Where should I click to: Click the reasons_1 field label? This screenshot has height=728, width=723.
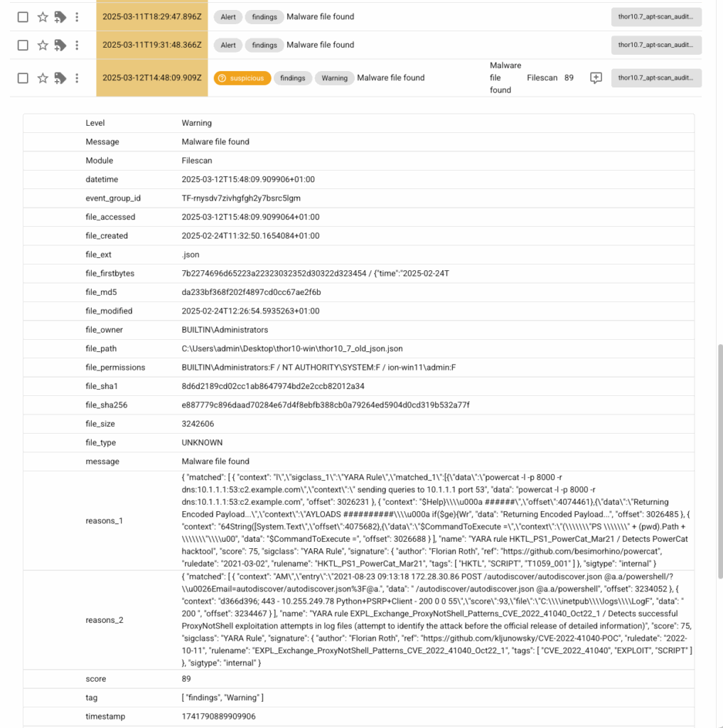(104, 521)
